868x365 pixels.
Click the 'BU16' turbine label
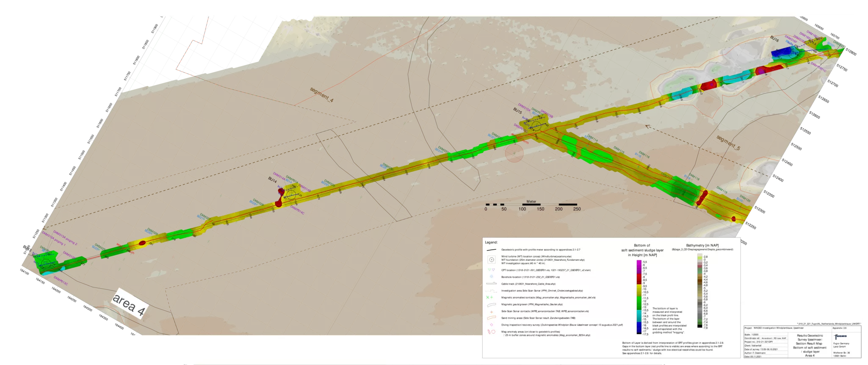click(774, 39)
